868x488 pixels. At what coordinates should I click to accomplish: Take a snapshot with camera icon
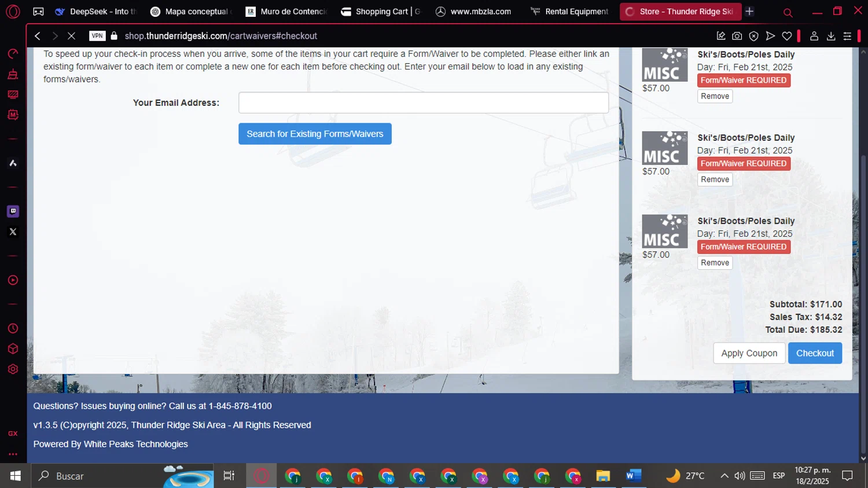click(x=737, y=36)
